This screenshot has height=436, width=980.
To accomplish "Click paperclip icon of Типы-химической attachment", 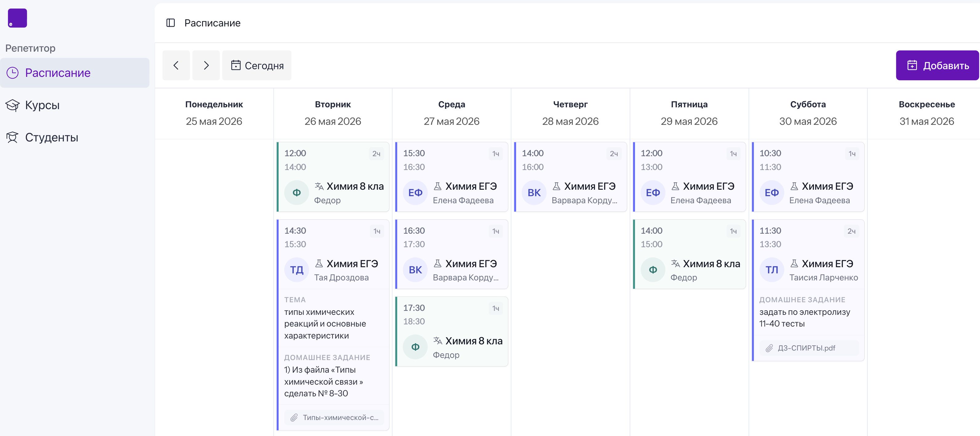I will (294, 418).
